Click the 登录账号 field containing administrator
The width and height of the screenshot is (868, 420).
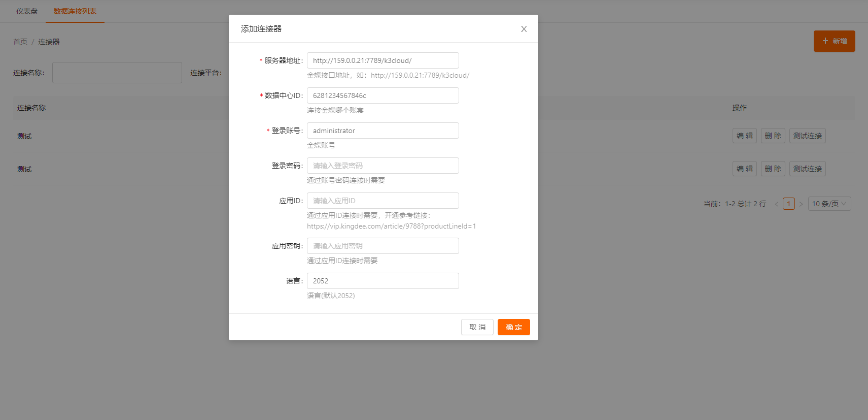pos(383,131)
